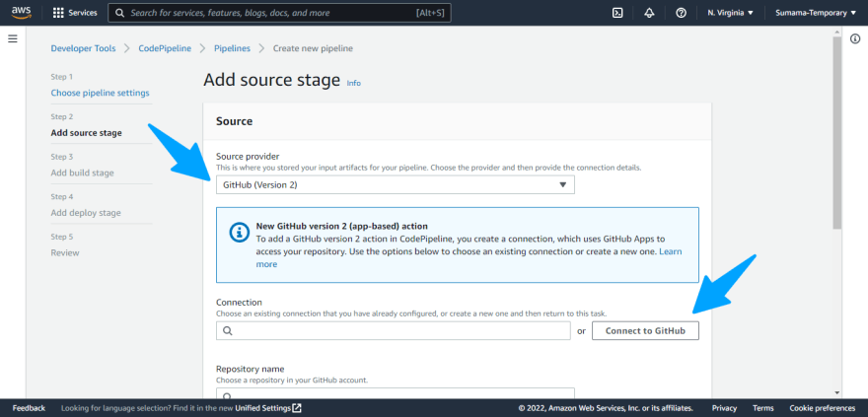Image resolution: width=868 pixels, height=417 pixels.
Task: Click the Review step label
Action: [65, 252]
